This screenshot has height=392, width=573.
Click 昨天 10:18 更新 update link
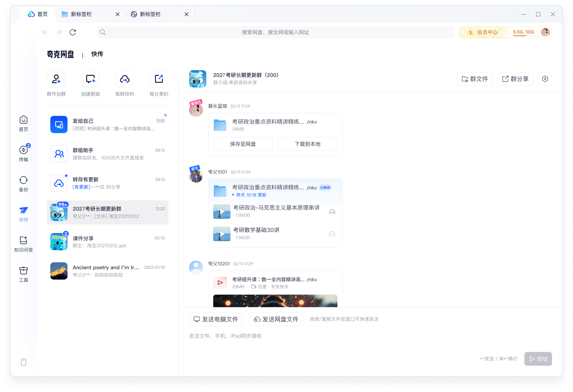click(251, 195)
